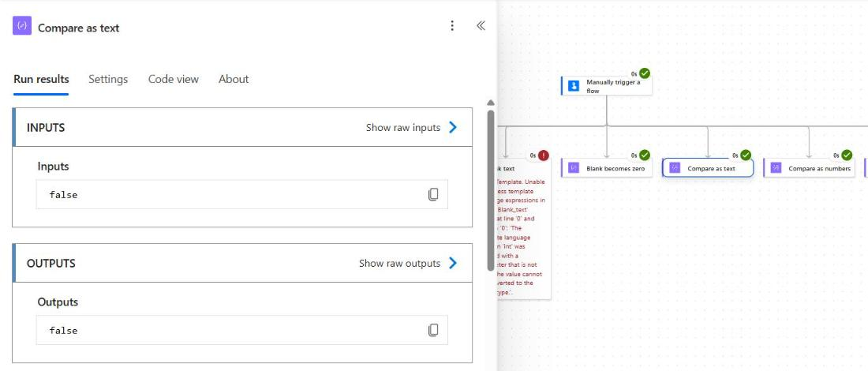Open the three-dot more options menu
The height and width of the screenshot is (371, 868).
(x=452, y=25)
